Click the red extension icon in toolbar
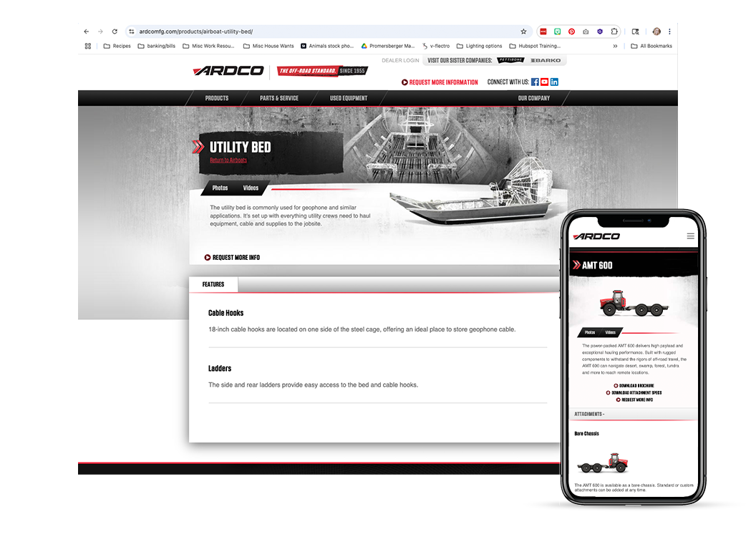 point(543,32)
